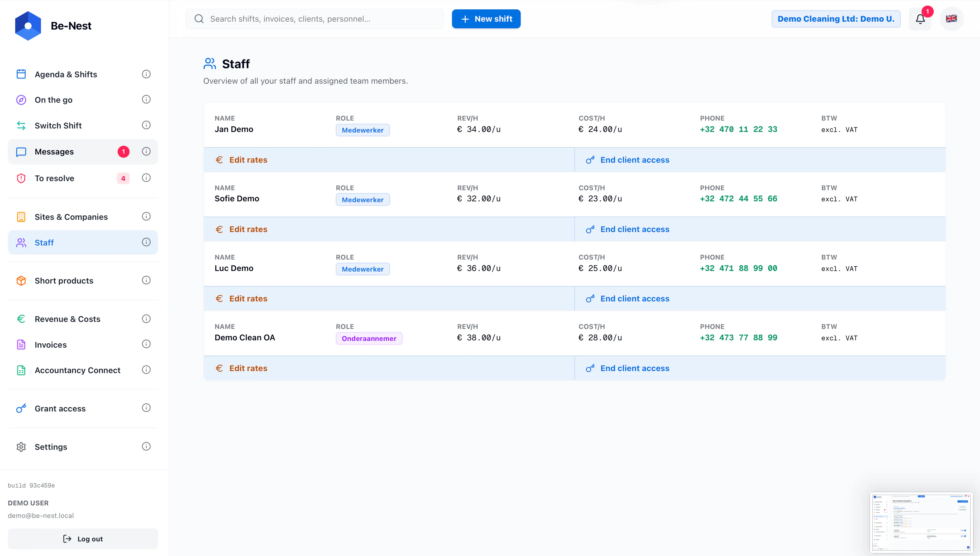
Task: Click the compass icon for On the go
Action: click(21, 100)
